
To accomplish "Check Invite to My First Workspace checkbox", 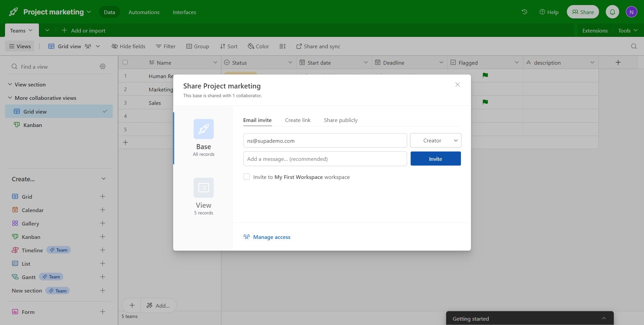I will [x=247, y=177].
